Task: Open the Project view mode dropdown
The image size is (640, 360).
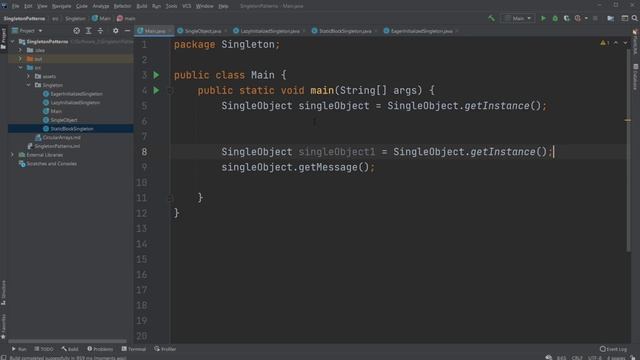Action: click(x=27, y=31)
